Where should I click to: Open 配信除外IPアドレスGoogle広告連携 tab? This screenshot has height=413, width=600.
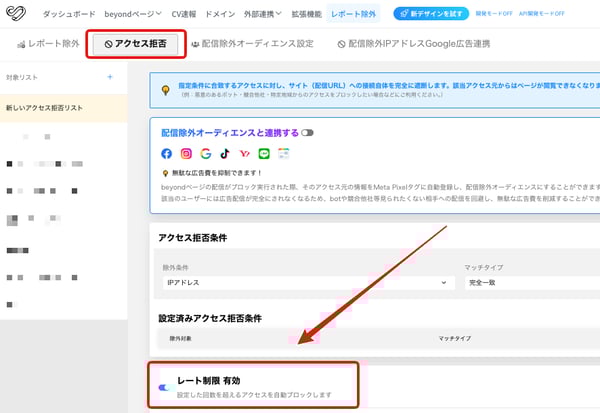(x=422, y=44)
